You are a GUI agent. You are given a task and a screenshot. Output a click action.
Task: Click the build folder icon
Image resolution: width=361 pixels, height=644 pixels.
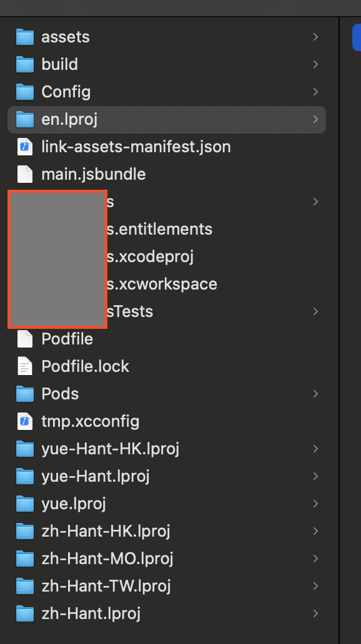pyautogui.click(x=24, y=64)
